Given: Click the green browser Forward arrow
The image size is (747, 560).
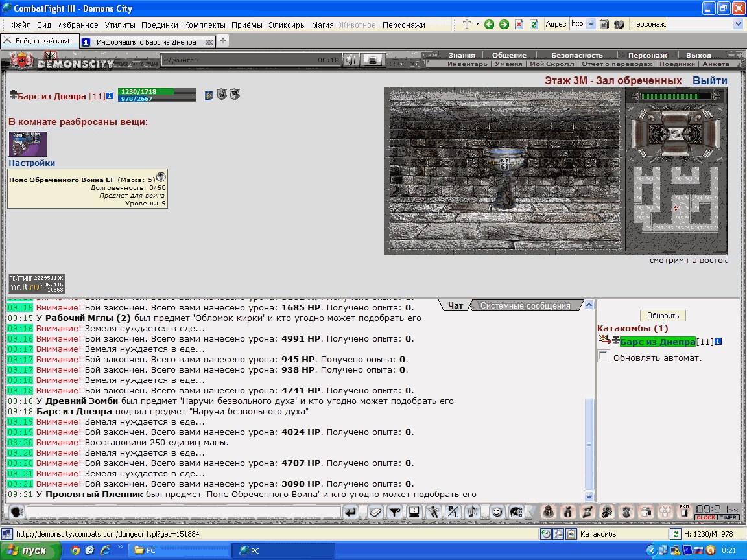Looking at the screenshot, I should [504, 24].
